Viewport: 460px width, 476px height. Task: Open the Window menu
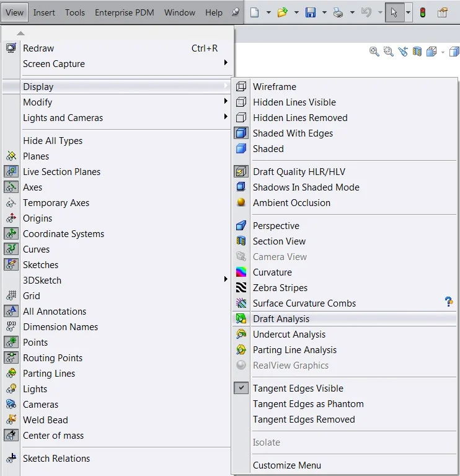(x=180, y=12)
